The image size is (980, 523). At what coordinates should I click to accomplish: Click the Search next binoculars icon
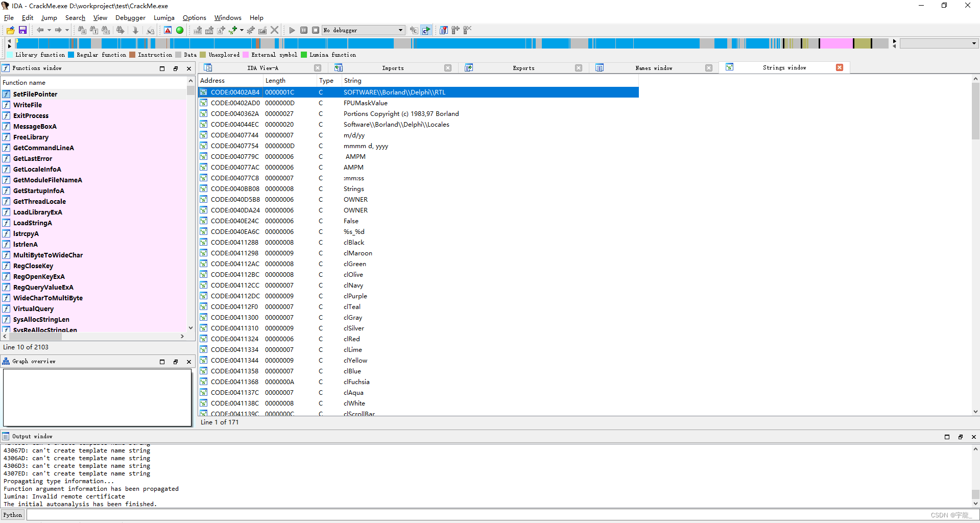121,30
